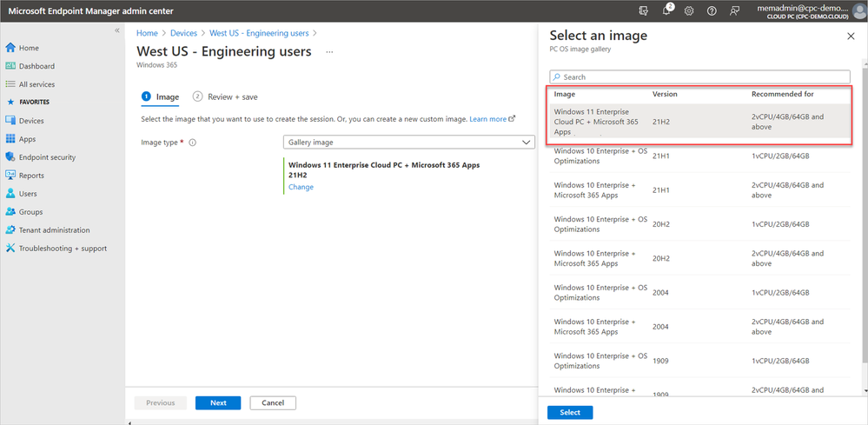Viewport: 868px width, 425px height.
Task: Open the Groups sidebar icon
Action: [10, 212]
